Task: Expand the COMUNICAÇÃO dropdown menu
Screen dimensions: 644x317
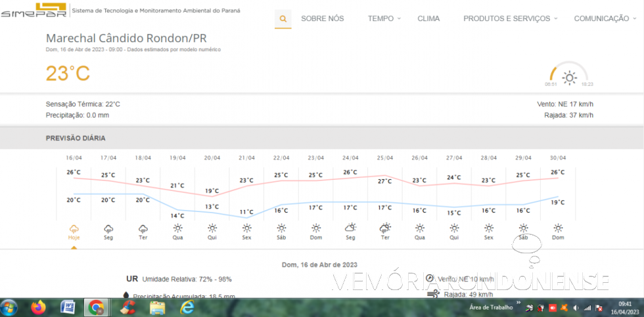Action: pyautogui.click(x=605, y=19)
